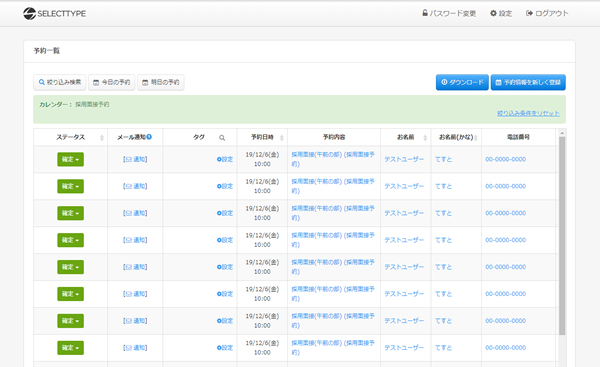The image size is (600, 367).
Task: Sort by 予約日時 column arrows
Action: (282, 138)
